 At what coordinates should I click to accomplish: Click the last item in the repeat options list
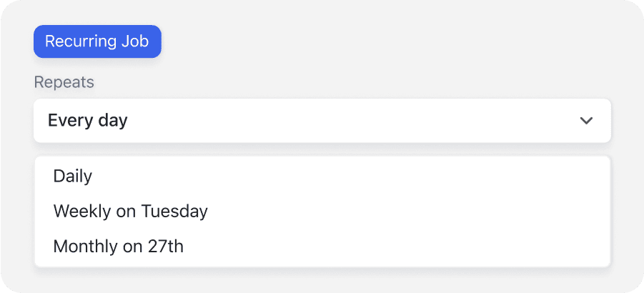[118, 247]
